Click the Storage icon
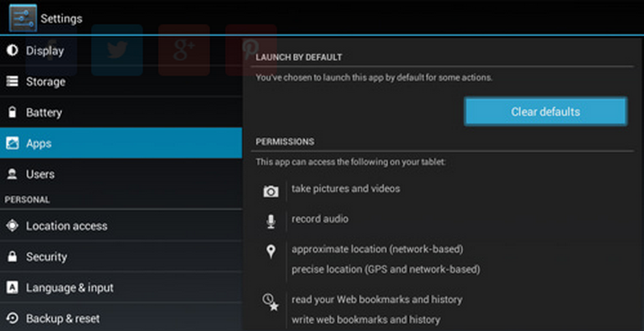 [12, 81]
